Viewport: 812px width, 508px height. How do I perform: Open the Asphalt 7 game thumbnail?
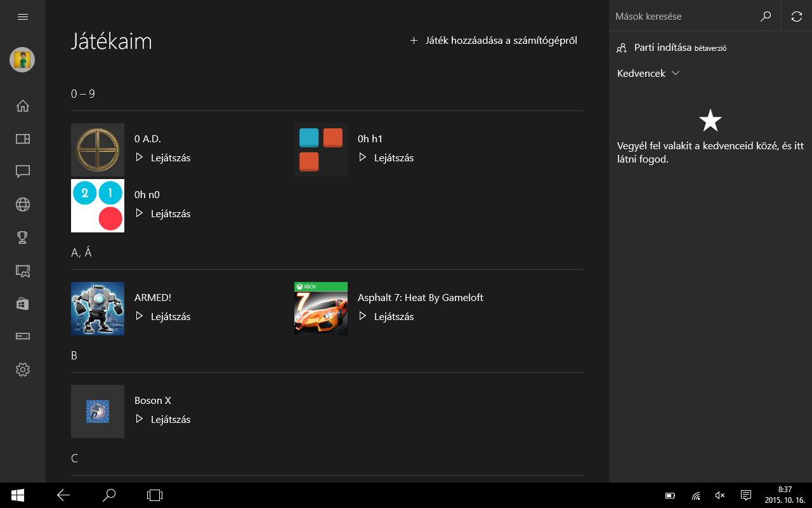pos(321,309)
